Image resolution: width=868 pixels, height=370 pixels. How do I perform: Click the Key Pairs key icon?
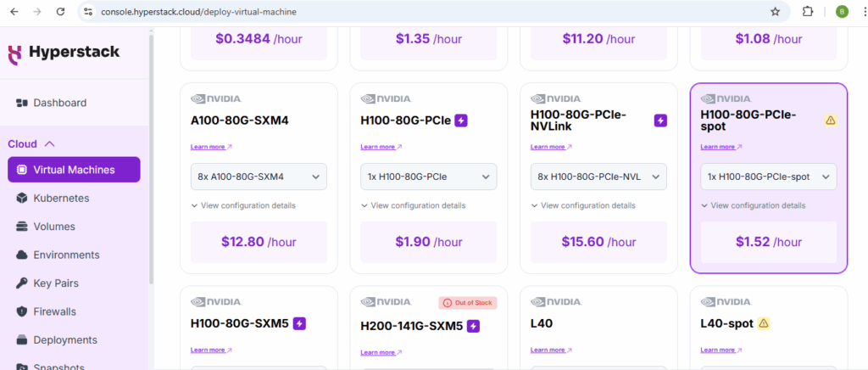(22, 283)
